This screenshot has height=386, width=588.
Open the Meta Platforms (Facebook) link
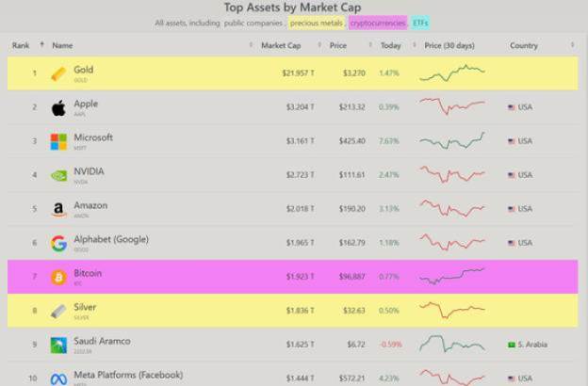pos(127,375)
